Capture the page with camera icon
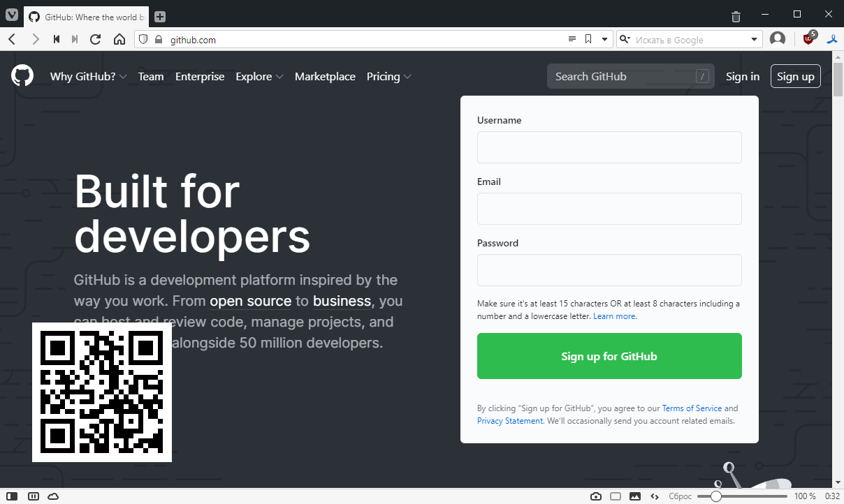The image size is (844, 504). [x=596, y=496]
